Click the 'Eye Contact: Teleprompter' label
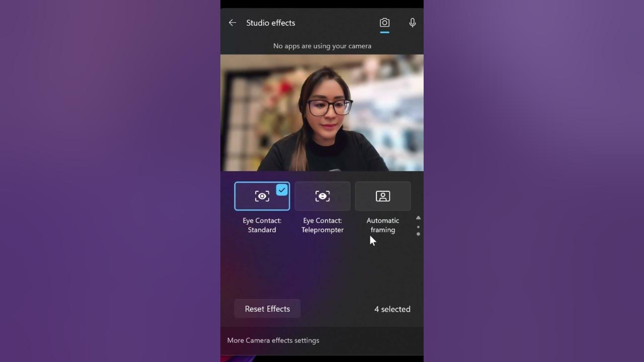Viewport: 644px width, 362px height. coord(323,225)
